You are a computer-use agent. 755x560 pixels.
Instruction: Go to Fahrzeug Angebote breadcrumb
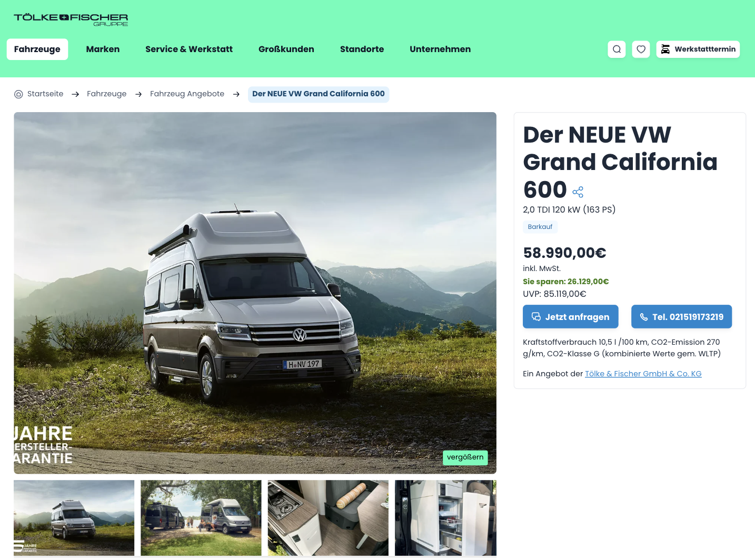187,94
